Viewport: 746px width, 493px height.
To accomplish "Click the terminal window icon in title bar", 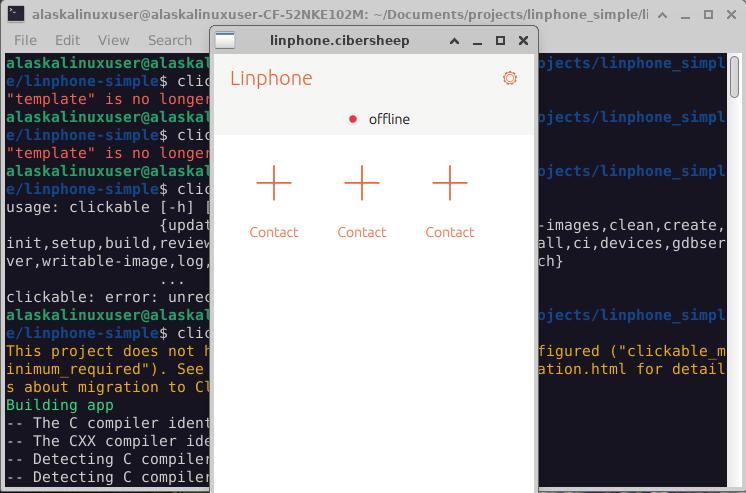I will [x=16, y=14].
